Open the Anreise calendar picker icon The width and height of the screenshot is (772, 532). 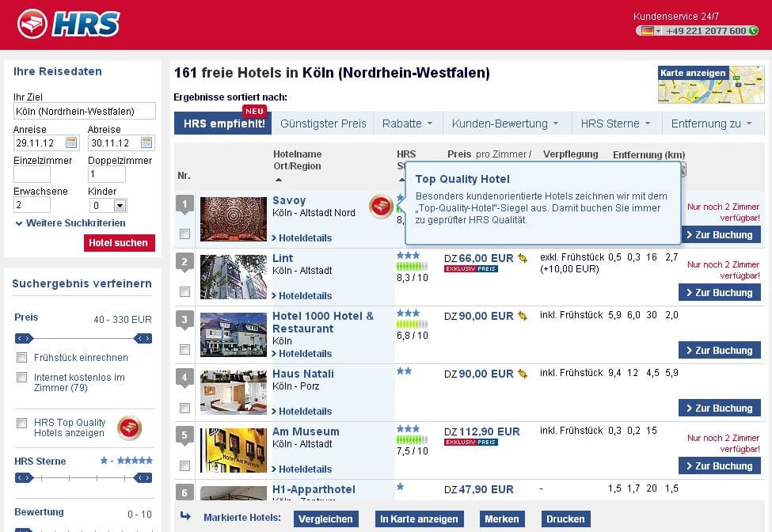[71, 142]
